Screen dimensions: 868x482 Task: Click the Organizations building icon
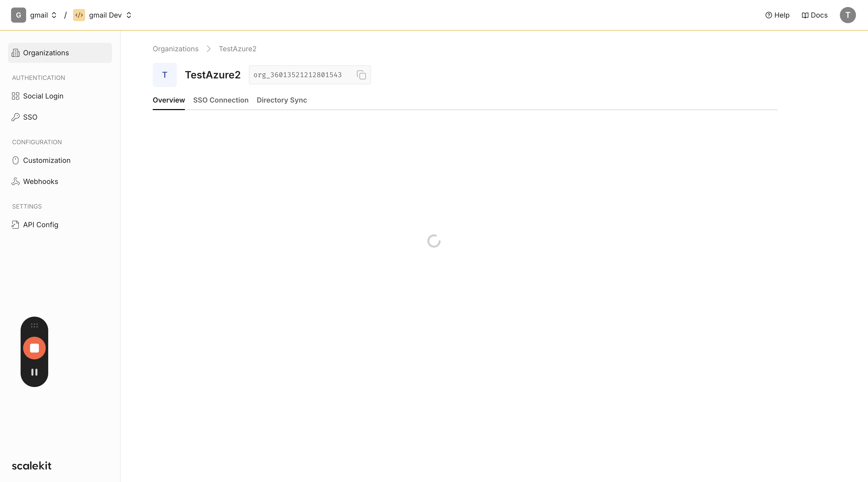(x=16, y=53)
